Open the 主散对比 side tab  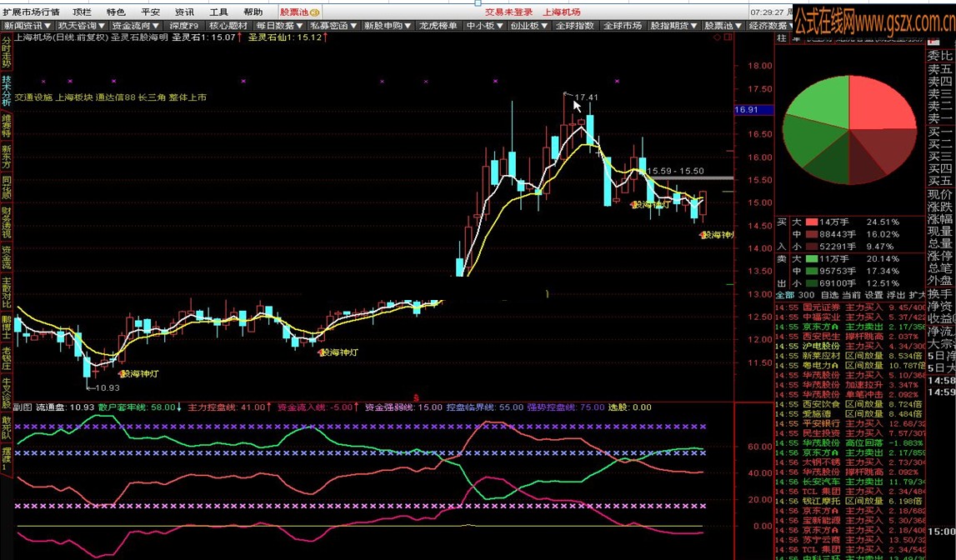tap(6, 292)
